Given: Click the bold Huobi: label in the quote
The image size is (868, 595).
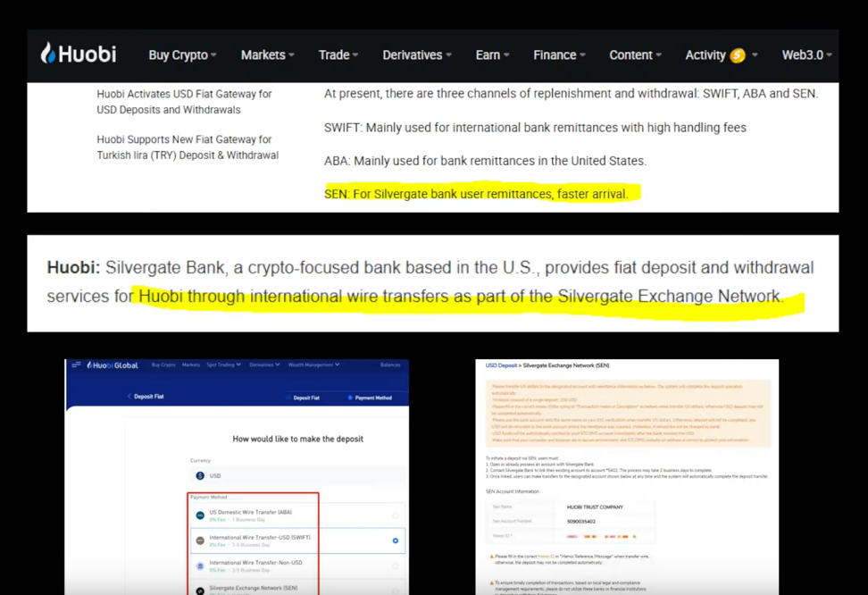Looking at the screenshot, I should pos(73,268).
